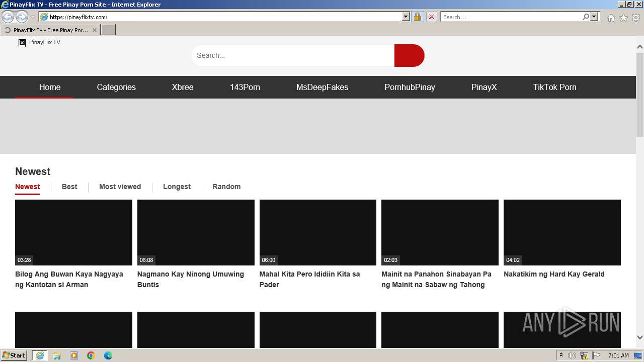The width and height of the screenshot is (644, 362).
Task: Open the thumbnail with duration 03:28
Action: [x=73, y=232]
